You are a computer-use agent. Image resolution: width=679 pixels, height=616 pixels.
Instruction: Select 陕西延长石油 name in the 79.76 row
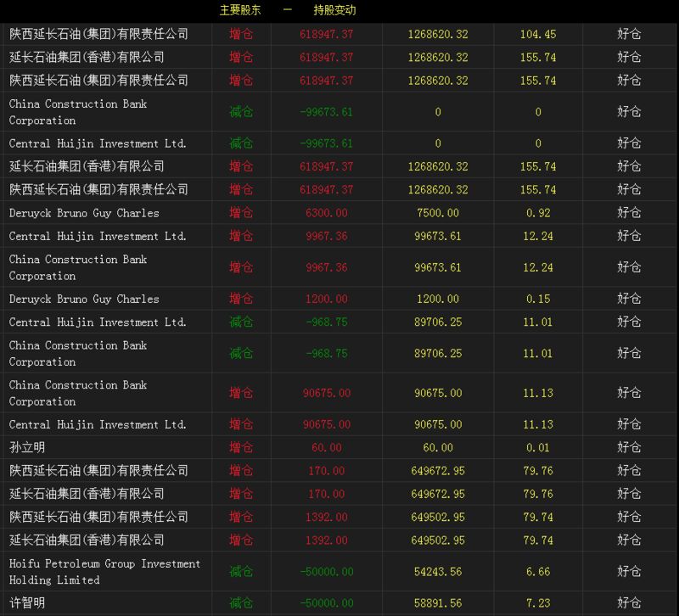(98, 471)
